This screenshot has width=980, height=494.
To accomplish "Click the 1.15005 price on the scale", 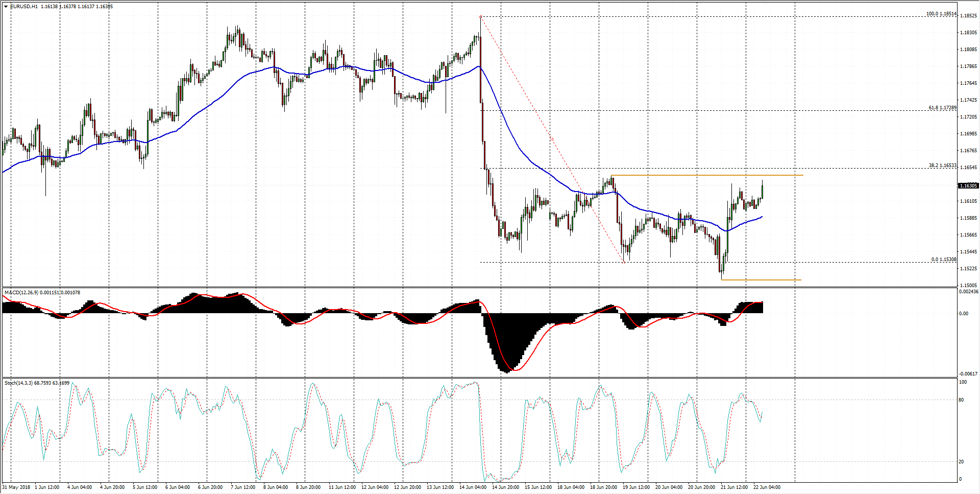I will pyautogui.click(x=968, y=286).
